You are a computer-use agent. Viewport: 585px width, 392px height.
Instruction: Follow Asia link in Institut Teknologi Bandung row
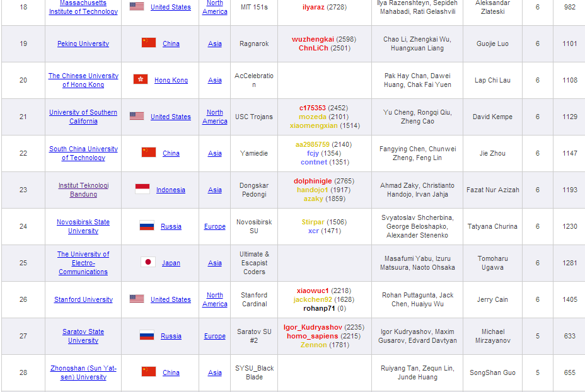(x=214, y=190)
